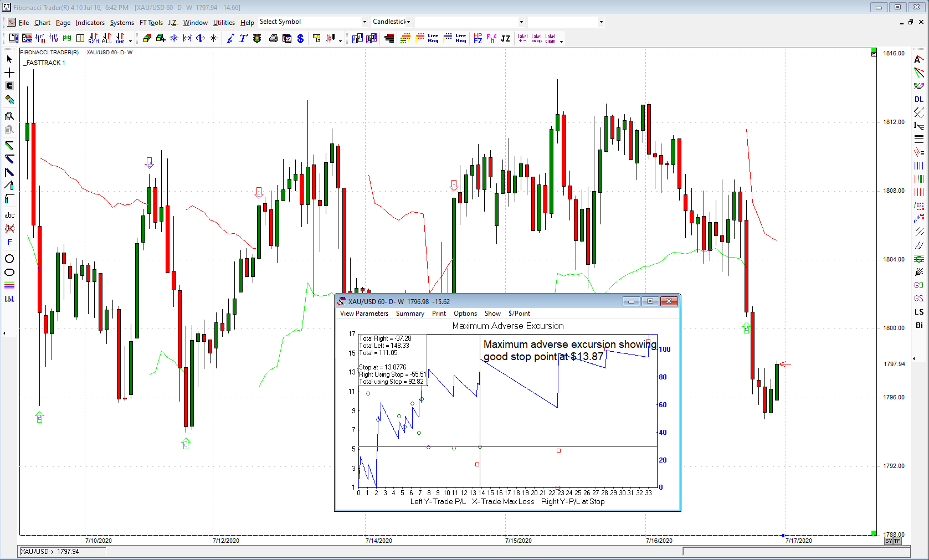Click the TIME toolbar icon
Viewport: 929px width, 560px height.
pyautogui.click(x=120, y=38)
